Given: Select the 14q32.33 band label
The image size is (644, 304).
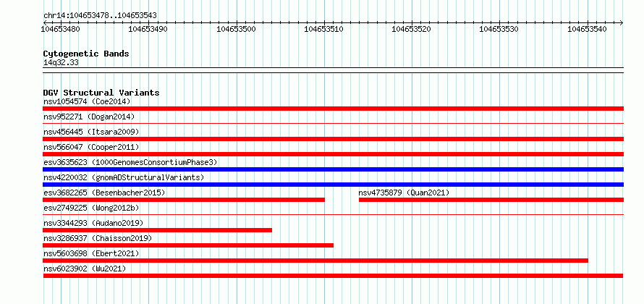Looking at the screenshot, I should pos(61,63).
